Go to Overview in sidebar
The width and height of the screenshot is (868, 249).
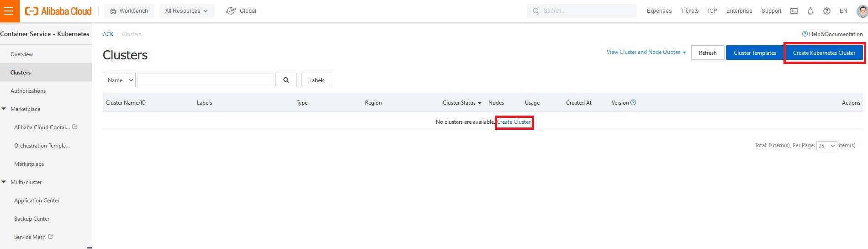point(46,54)
